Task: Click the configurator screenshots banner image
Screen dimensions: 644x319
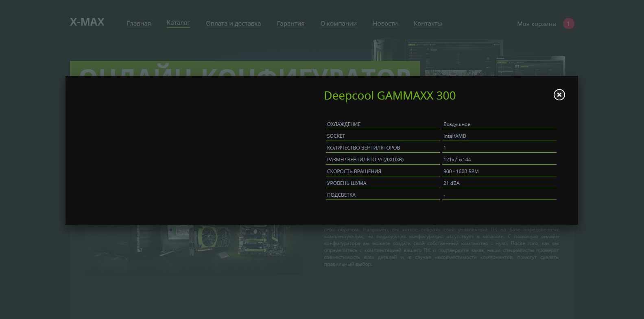Action: (468, 57)
